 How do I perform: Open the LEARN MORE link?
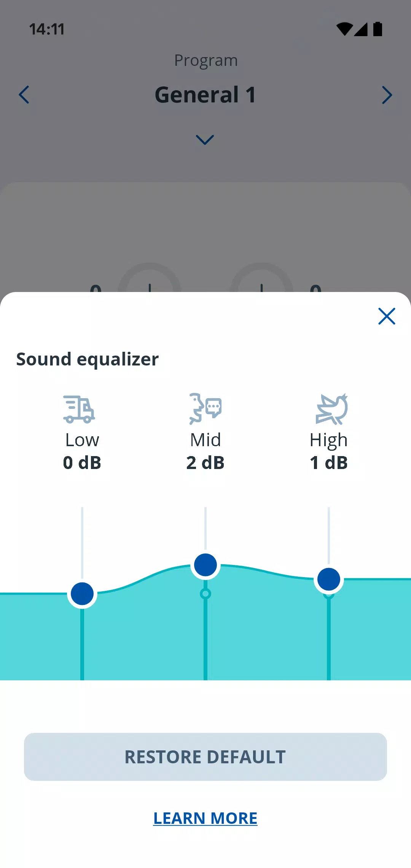click(205, 819)
